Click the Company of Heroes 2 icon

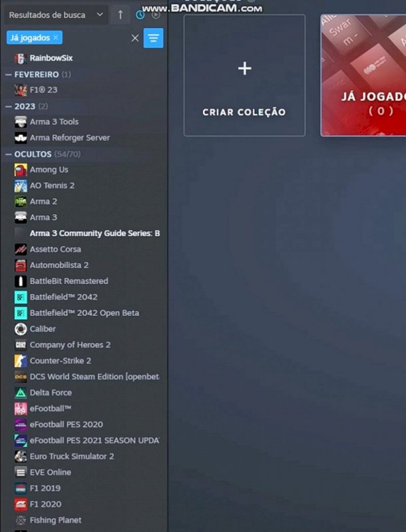(21, 344)
